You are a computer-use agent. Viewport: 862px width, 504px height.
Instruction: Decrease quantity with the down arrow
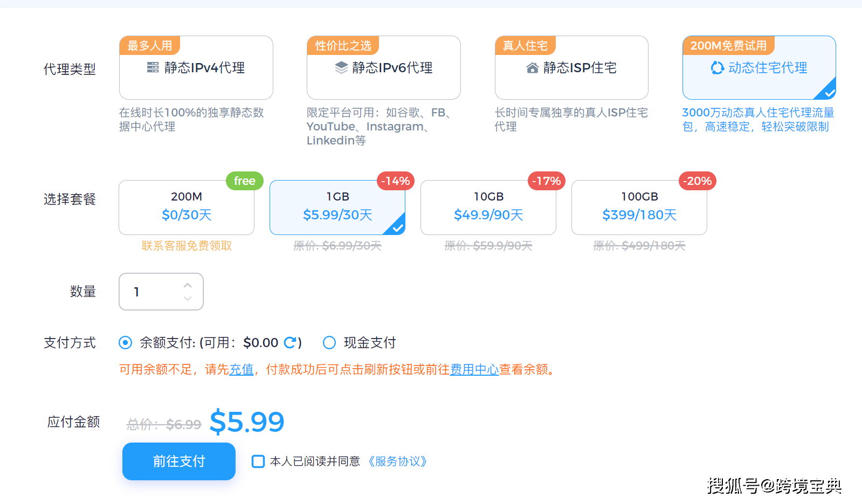pos(188,299)
